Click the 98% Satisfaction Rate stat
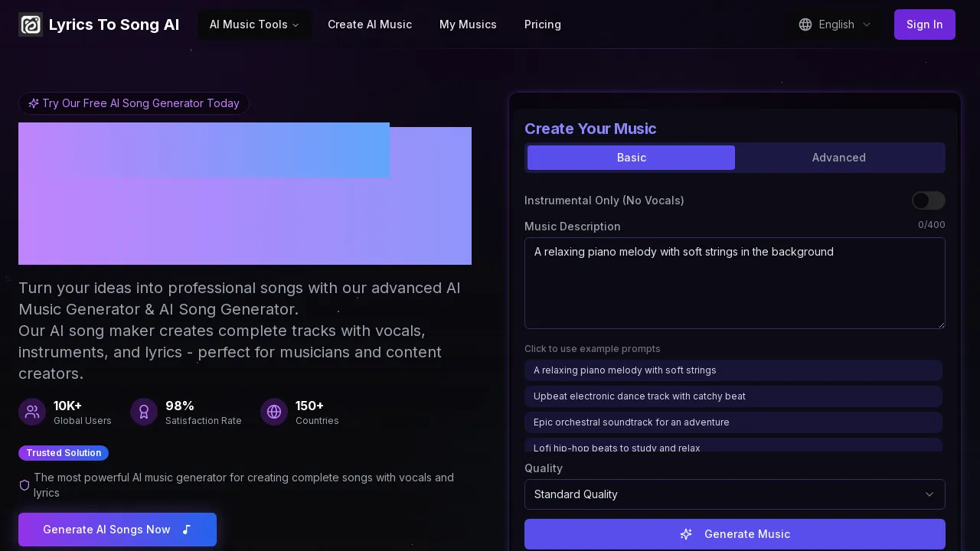The height and width of the screenshot is (551, 980). [186, 412]
